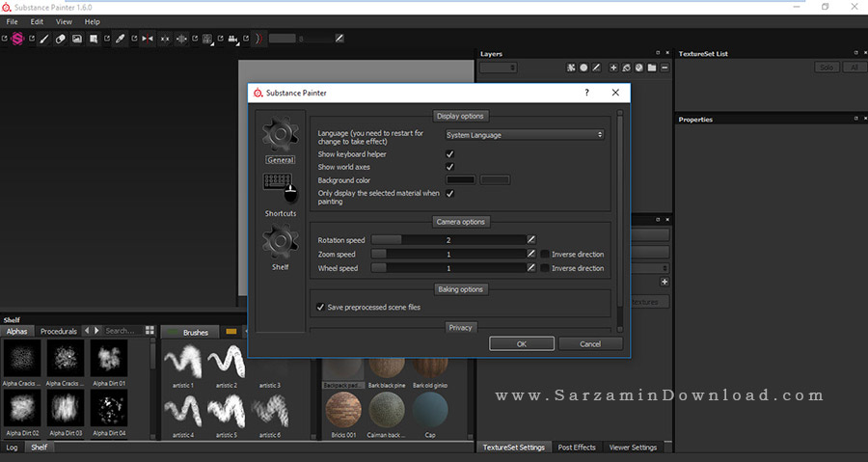The image size is (868, 462).
Task: Click the All button in TextureSet List
Action: click(854, 67)
